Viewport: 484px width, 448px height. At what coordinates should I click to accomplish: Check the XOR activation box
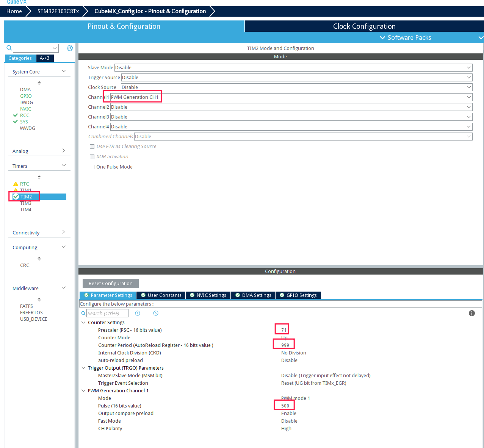(92, 157)
